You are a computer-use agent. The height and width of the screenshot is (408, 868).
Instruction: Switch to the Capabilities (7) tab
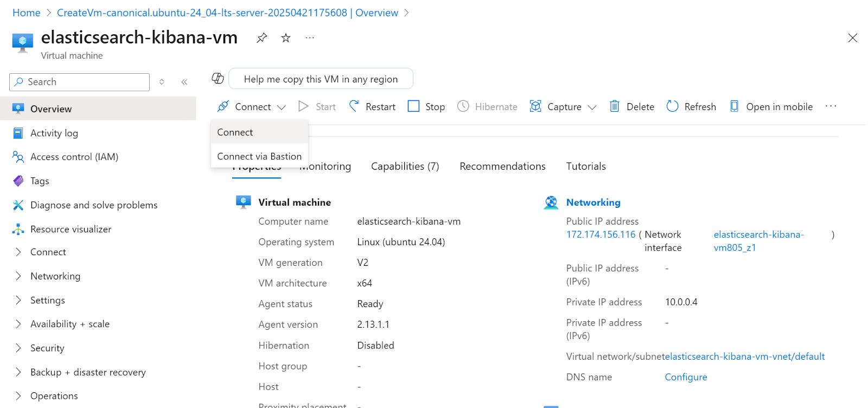click(x=405, y=166)
